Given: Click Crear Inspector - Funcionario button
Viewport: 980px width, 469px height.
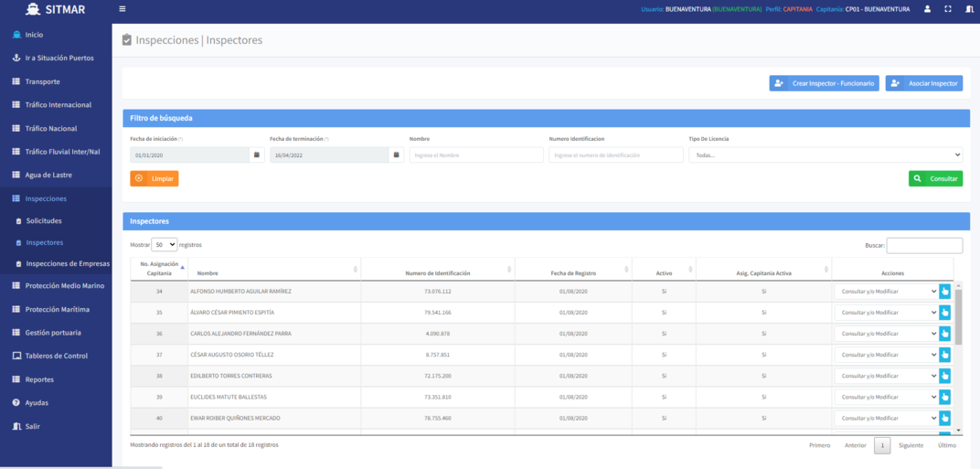Looking at the screenshot, I should coord(824,83).
